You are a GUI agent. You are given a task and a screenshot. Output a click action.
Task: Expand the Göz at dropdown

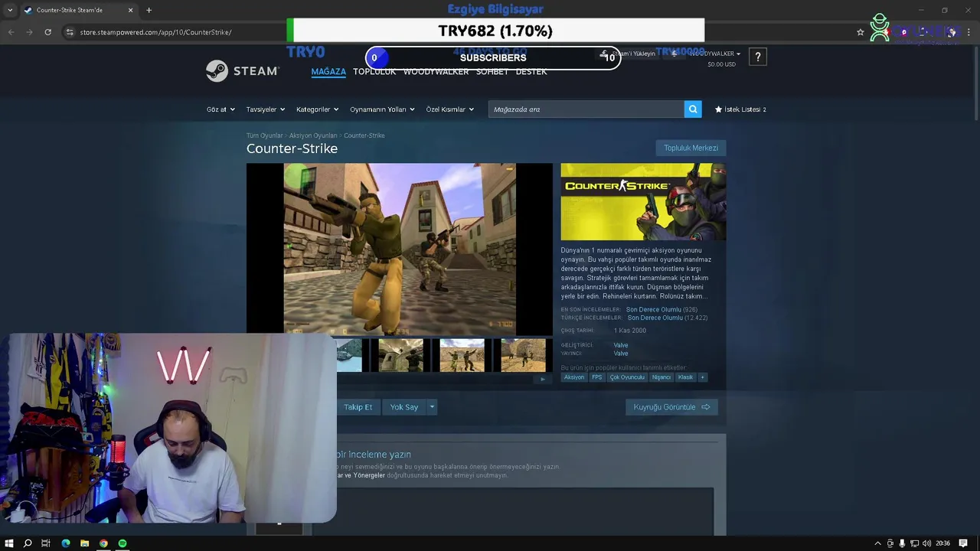point(220,109)
